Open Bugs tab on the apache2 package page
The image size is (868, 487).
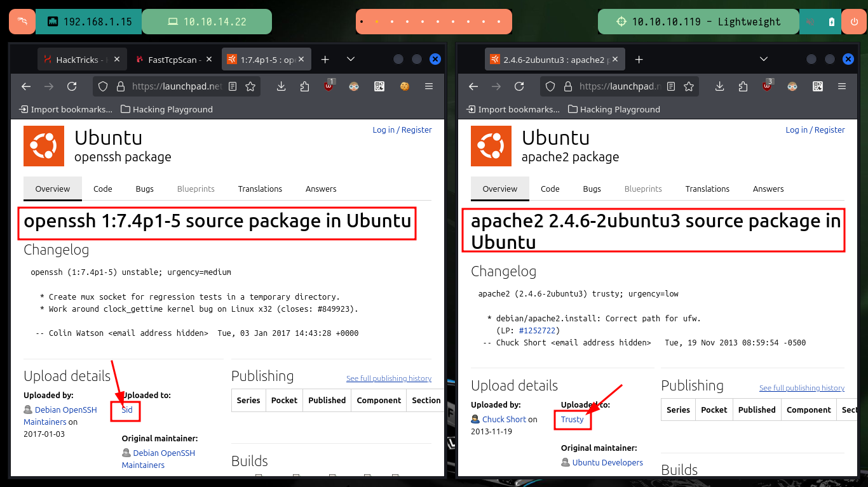(592, 189)
